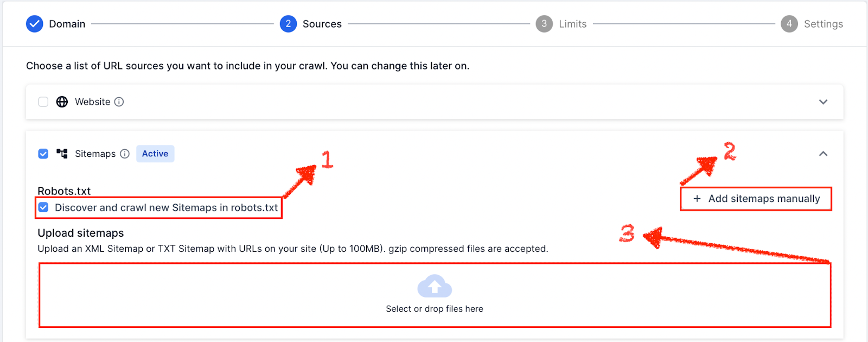Image resolution: width=868 pixels, height=342 pixels.
Task: Click the cloud upload icon
Action: coord(433,286)
